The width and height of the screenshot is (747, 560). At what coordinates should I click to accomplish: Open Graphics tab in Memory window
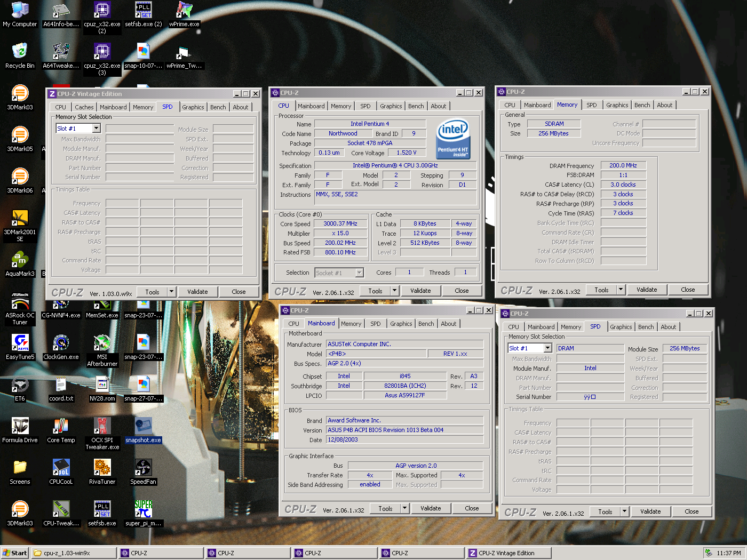(617, 105)
